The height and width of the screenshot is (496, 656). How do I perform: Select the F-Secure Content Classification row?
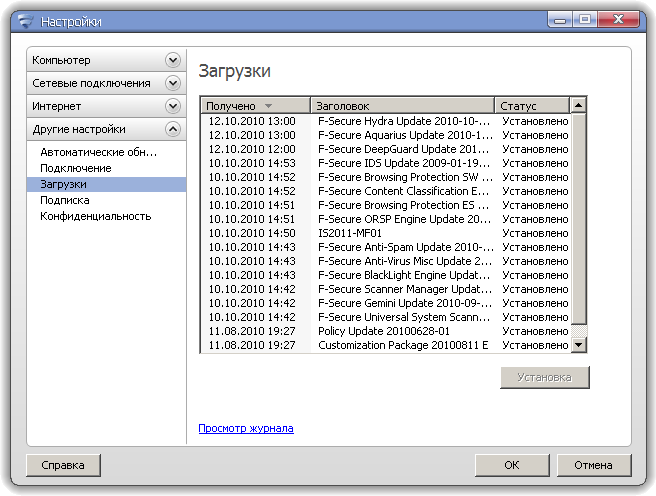(386, 191)
